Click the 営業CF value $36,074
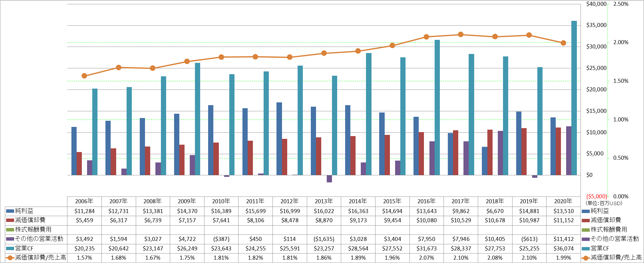644x263 pixels. (563, 249)
